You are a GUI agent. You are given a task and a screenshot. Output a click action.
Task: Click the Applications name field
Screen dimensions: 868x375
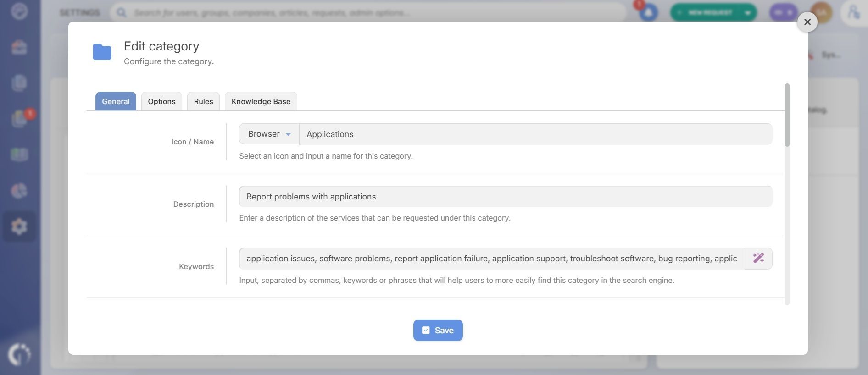pos(535,134)
